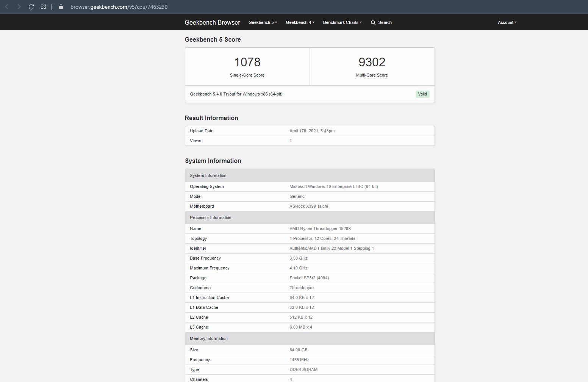Expand the Geekbench 4 dropdown menu
The image size is (588, 382).
300,22
